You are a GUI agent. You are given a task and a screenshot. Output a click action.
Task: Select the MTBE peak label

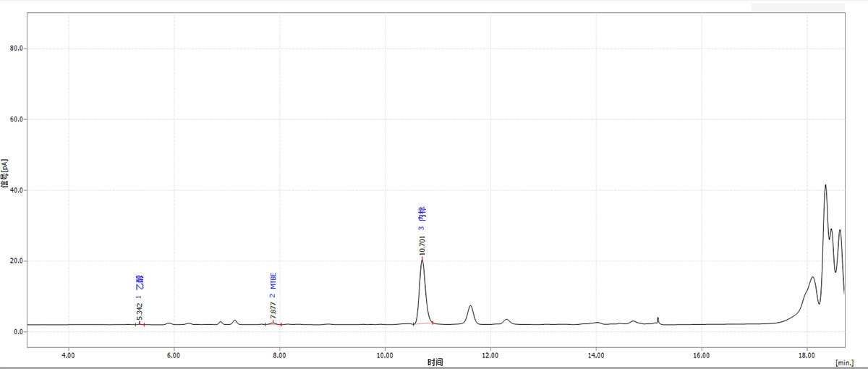point(273,281)
